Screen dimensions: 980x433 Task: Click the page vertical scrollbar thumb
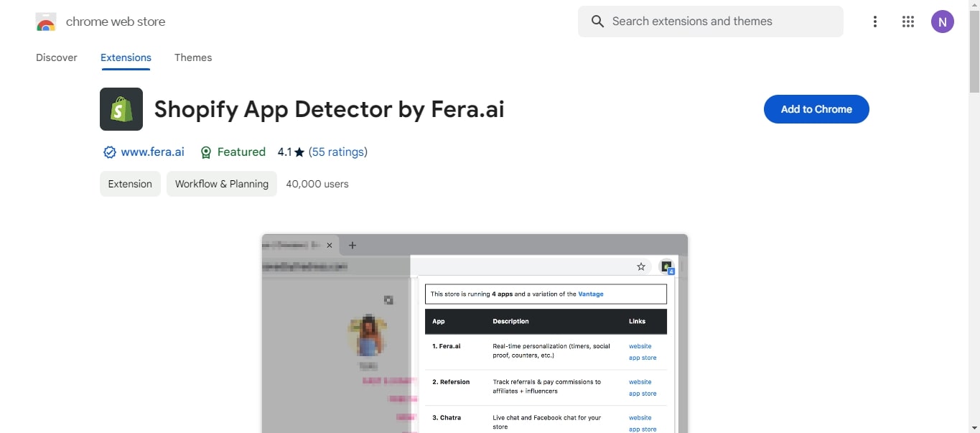pyautogui.click(x=974, y=50)
